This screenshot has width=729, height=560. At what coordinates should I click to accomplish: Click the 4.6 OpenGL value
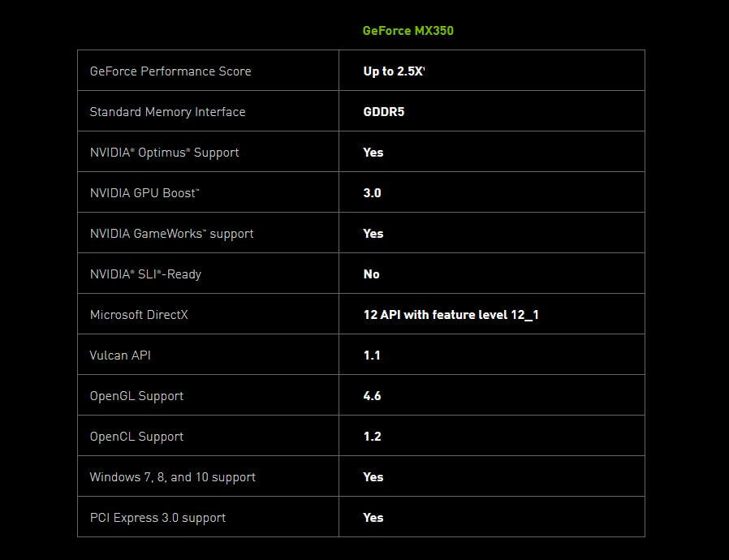tap(372, 396)
